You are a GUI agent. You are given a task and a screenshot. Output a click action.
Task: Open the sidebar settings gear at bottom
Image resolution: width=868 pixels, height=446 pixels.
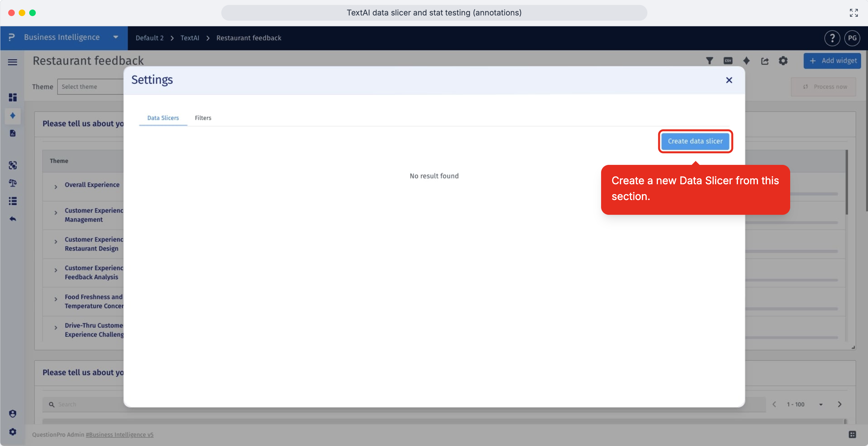tap(12, 432)
